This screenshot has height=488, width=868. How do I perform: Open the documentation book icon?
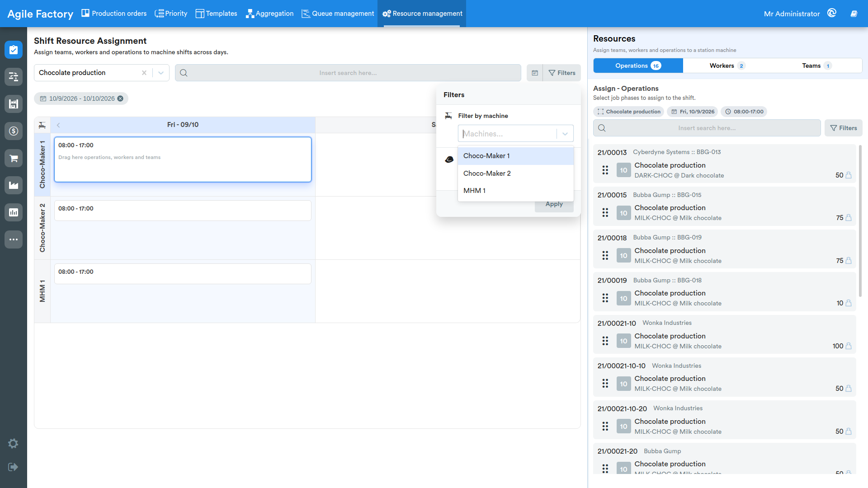[854, 14]
